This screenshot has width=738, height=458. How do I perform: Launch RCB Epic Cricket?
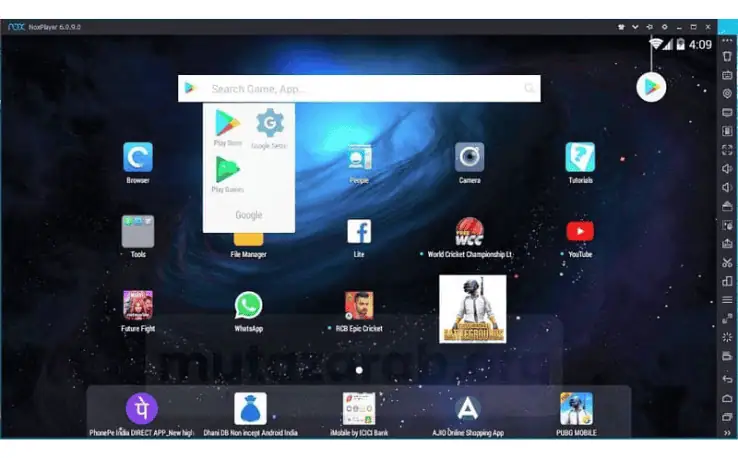(359, 305)
